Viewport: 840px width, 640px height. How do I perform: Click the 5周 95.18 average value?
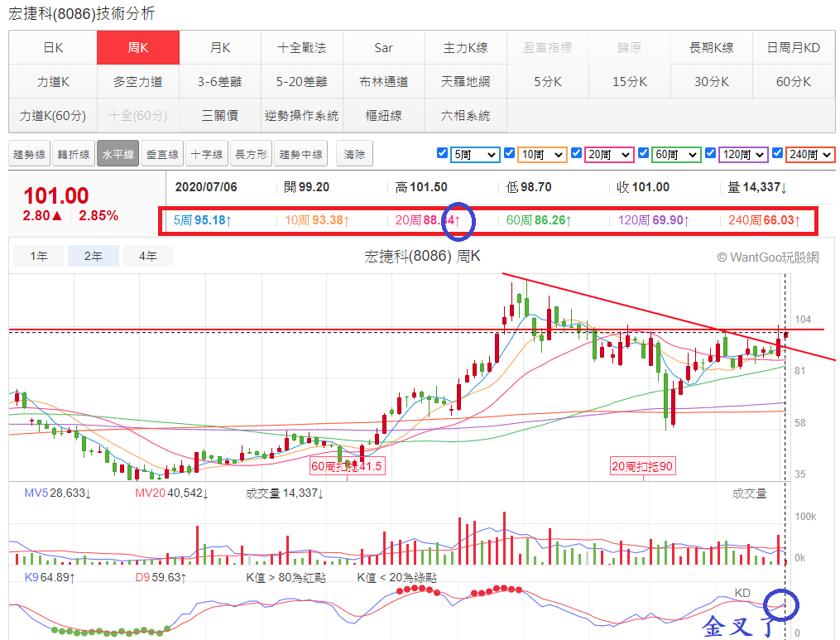203,220
